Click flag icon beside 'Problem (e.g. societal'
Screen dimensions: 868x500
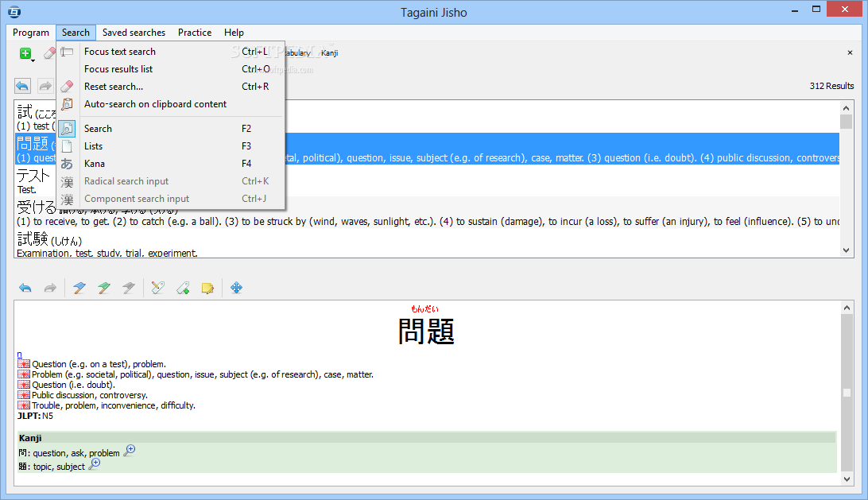click(x=24, y=375)
